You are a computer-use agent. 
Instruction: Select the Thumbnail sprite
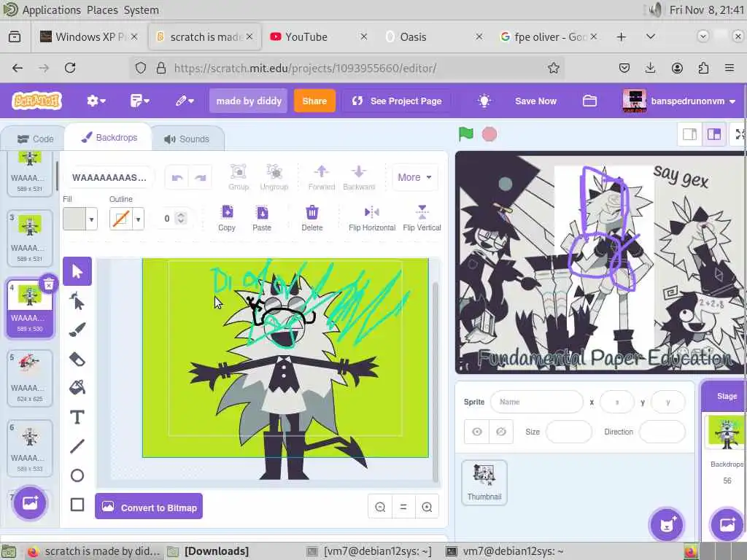click(484, 483)
